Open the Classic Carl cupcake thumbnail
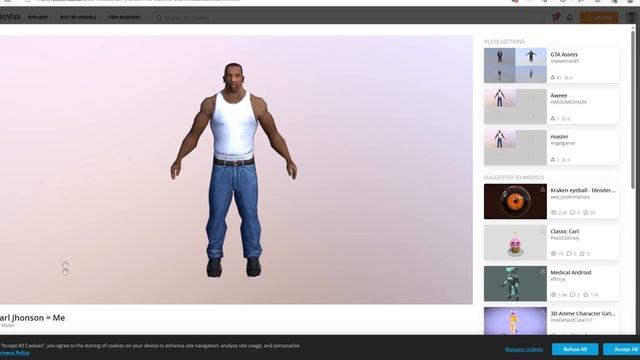 (x=515, y=242)
